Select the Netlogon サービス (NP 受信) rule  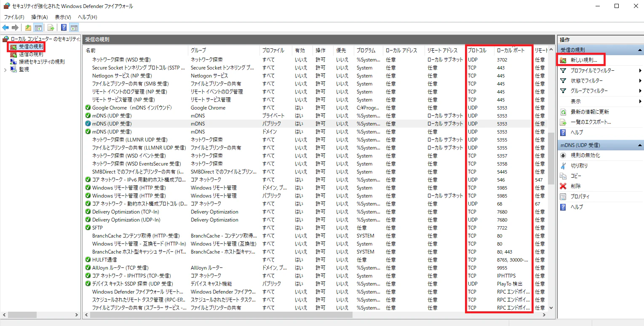click(316, 76)
